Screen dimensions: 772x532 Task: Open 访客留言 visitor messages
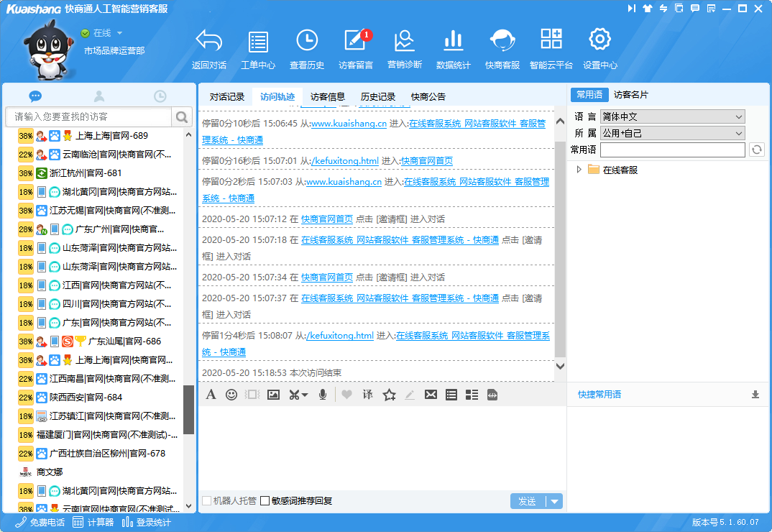tap(356, 49)
